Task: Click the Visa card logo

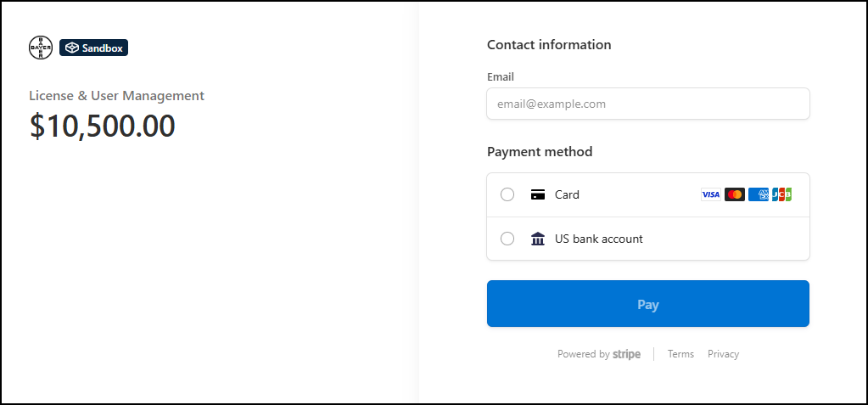Action: [x=710, y=194]
